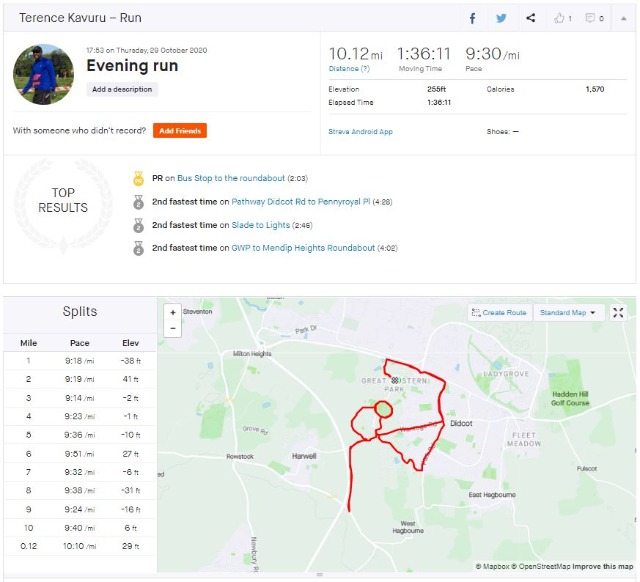Click the athlete profile photo
The height and width of the screenshot is (582, 640).
tap(43, 73)
